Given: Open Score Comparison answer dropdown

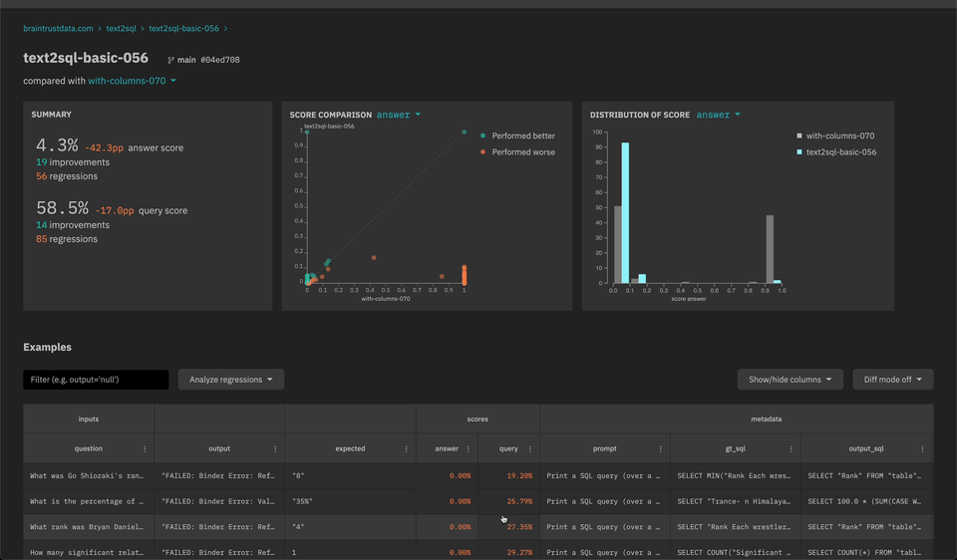Looking at the screenshot, I should pyautogui.click(x=399, y=115).
